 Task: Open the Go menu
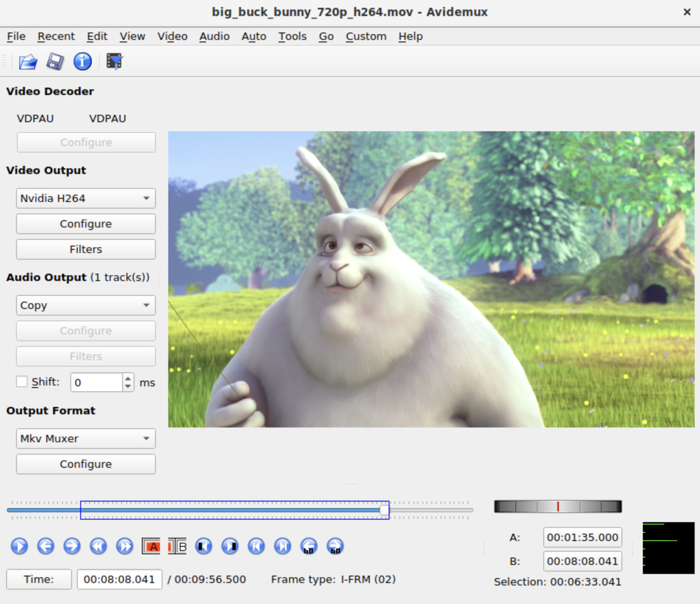(x=326, y=36)
